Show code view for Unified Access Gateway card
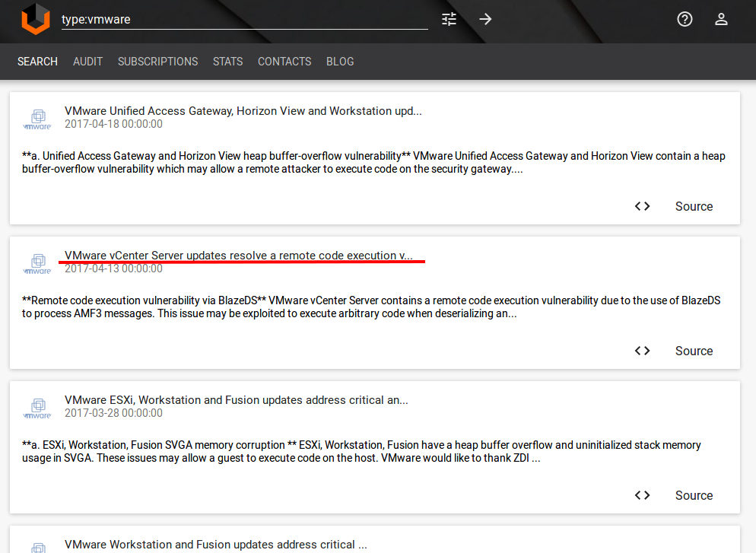The height and width of the screenshot is (553, 756). 642,206
